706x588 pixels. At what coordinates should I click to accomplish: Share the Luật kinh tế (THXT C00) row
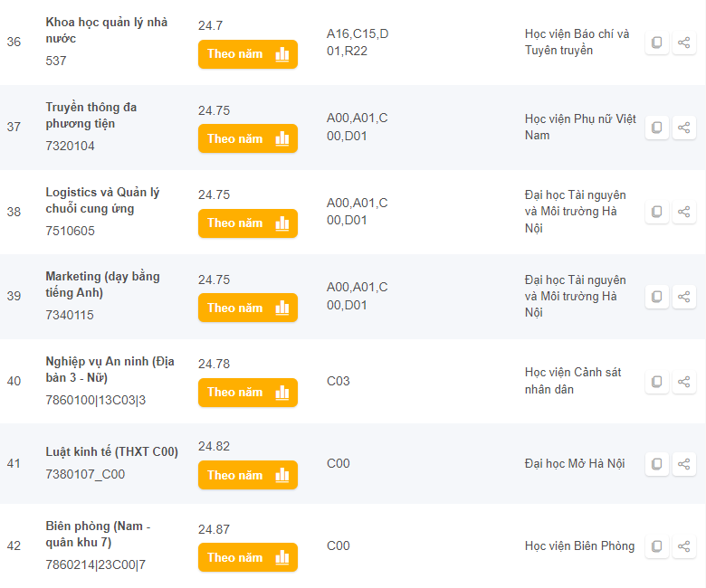coord(684,464)
